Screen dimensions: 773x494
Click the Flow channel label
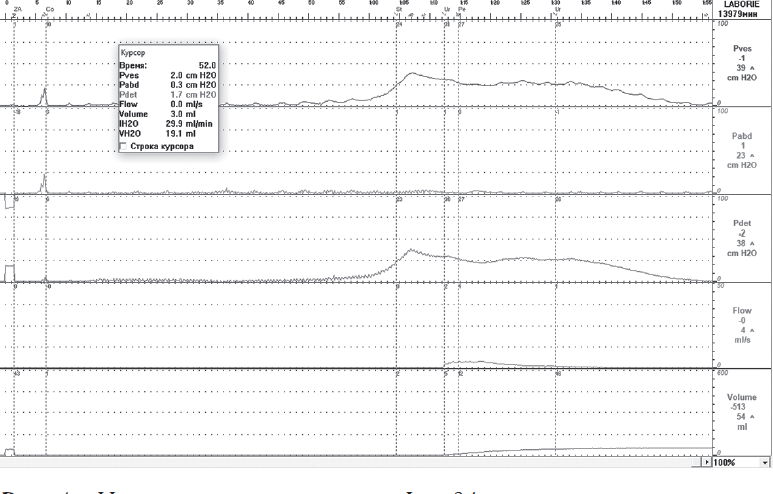coord(741,311)
